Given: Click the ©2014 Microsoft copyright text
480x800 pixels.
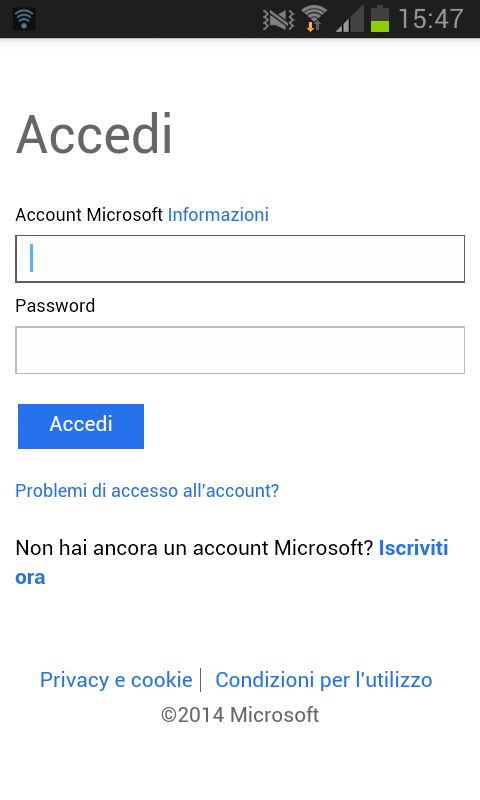Looking at the screenshot, I should coord(240,715).
